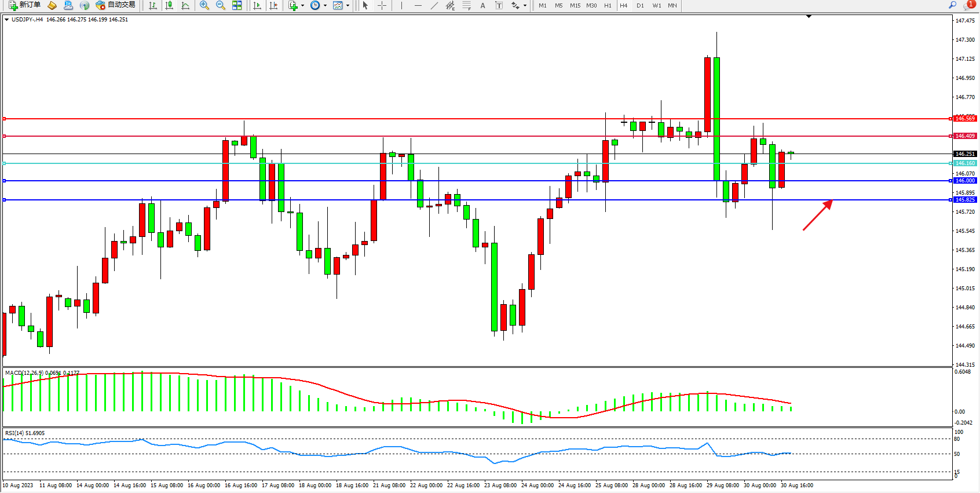Select the horizontal line drawing tool
The width and height of the screenshot is (980, 493).
point(418,5)
